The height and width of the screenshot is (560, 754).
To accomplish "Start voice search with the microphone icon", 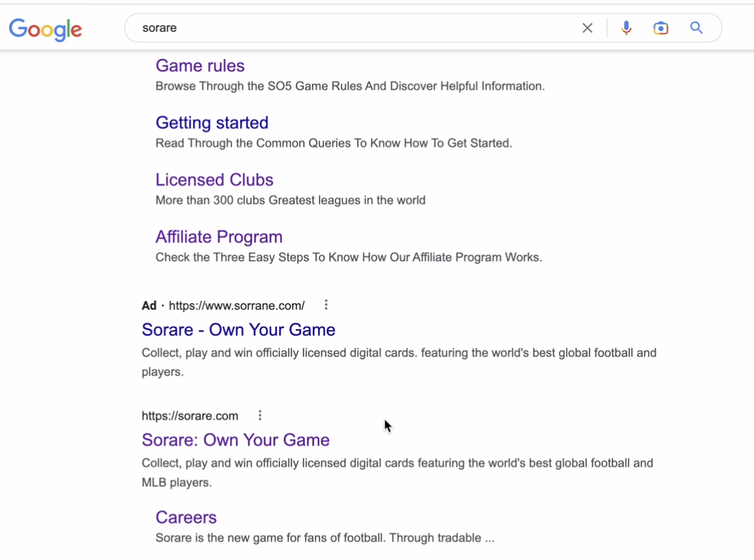I will [x=625, y=28].
